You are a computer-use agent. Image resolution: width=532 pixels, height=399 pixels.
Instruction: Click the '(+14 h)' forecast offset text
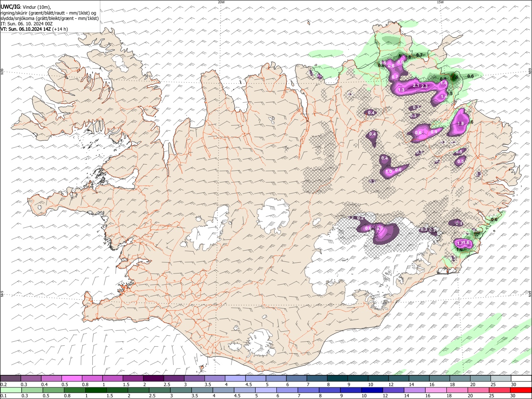click(x=60, y=29)
